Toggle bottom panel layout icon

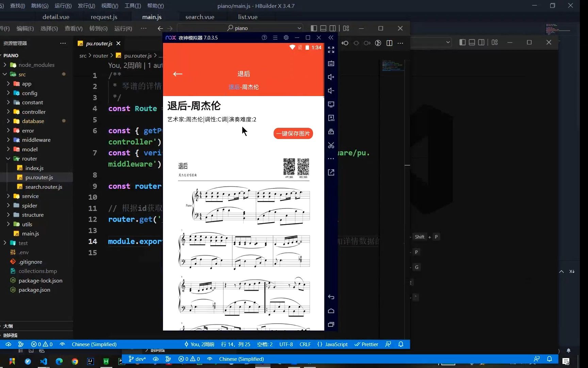pos(323,28)
